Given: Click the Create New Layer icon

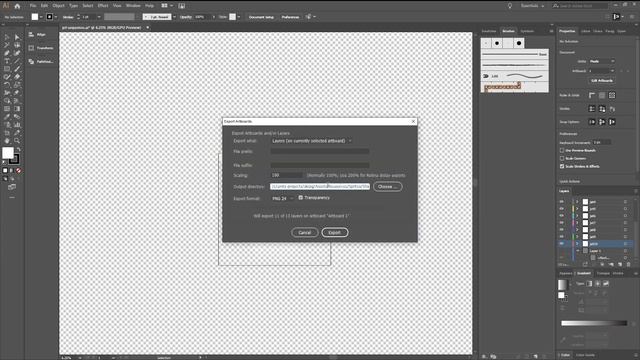Looking at the screenshot, I should tap(620, 264).
